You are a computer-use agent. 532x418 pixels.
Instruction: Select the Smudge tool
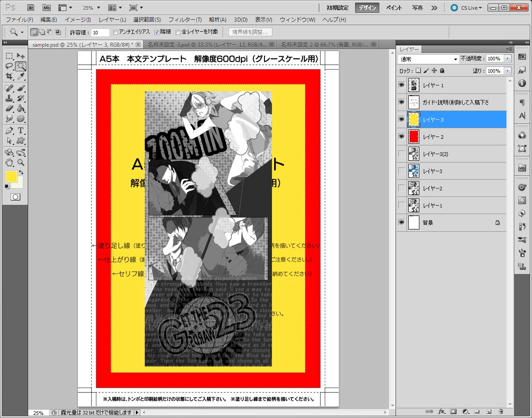pos(9,118)
